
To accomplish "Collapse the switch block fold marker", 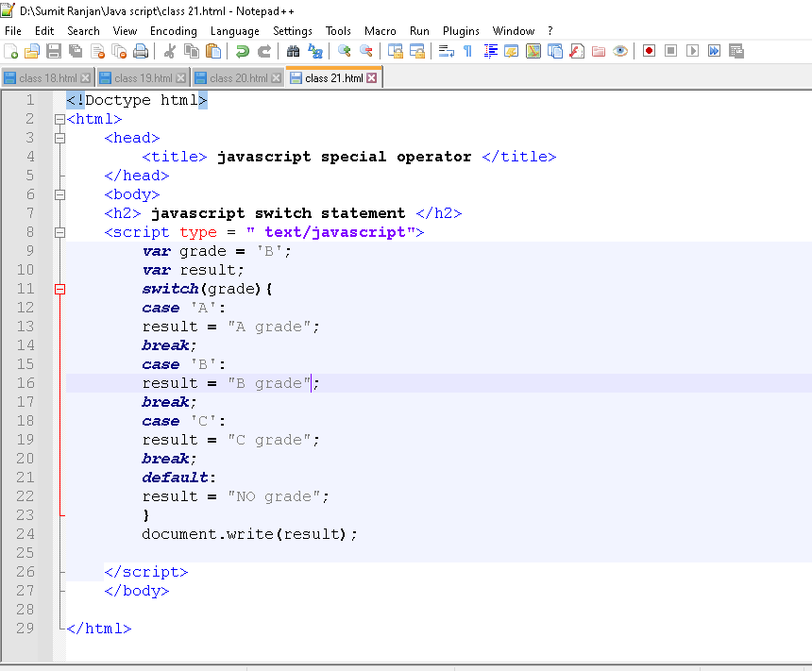I will click(x=60, y=289).
